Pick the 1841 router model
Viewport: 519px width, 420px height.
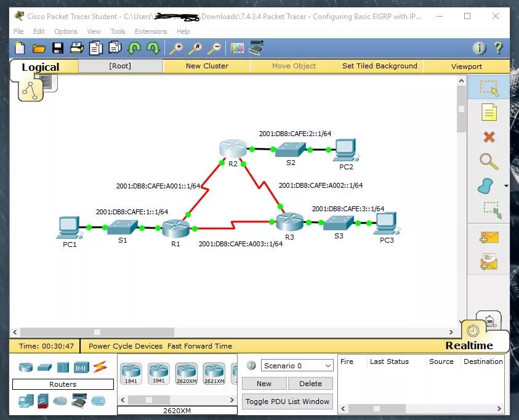(x=131, y=374)
